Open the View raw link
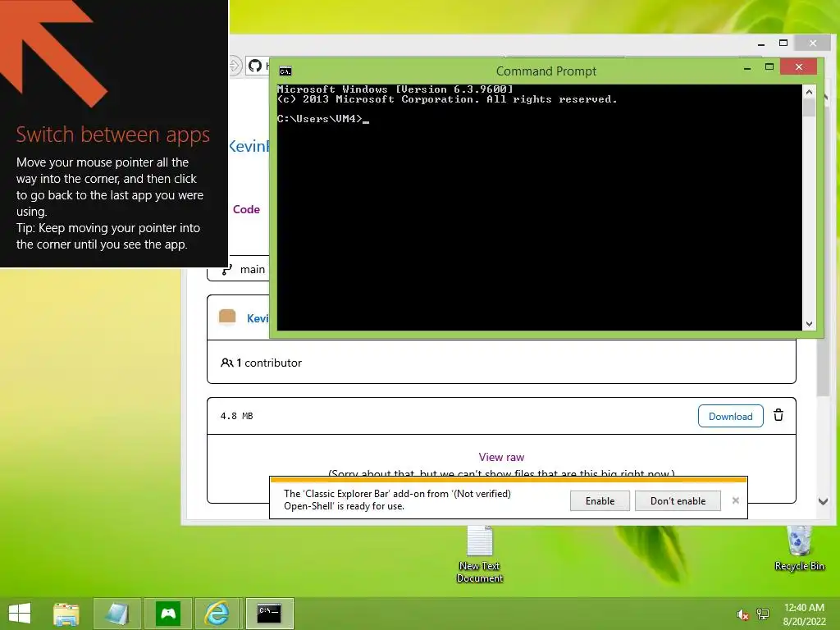This screenshot has width=840, height=630. [501, 457]
